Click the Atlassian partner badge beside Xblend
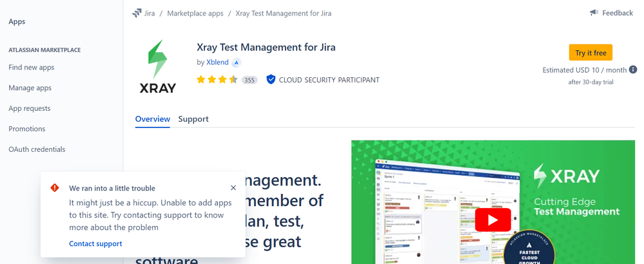644x264 pixels. coord(236,62)
